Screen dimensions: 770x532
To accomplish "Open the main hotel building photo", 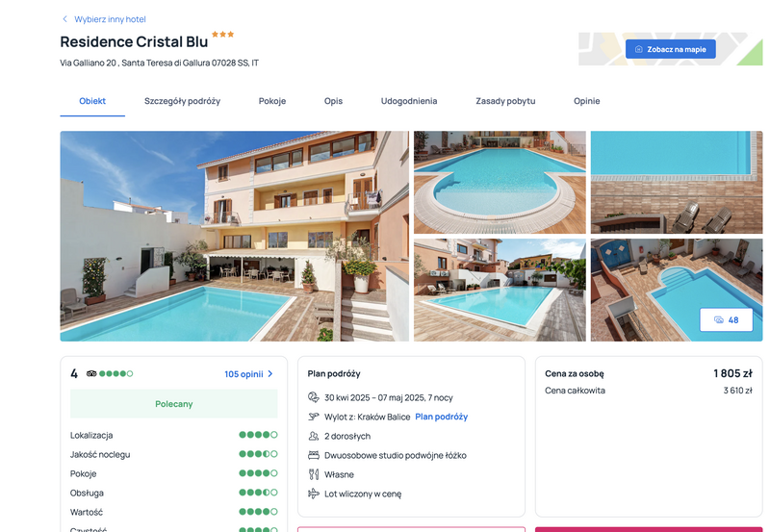I will coord(234,236).
